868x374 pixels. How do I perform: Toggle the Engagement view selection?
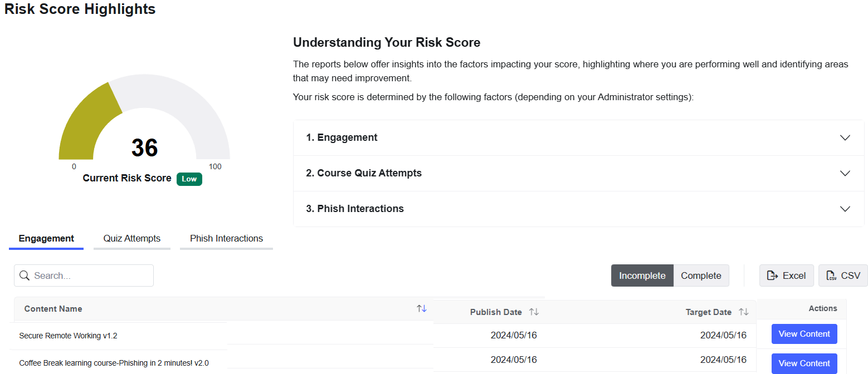point(46,238)
